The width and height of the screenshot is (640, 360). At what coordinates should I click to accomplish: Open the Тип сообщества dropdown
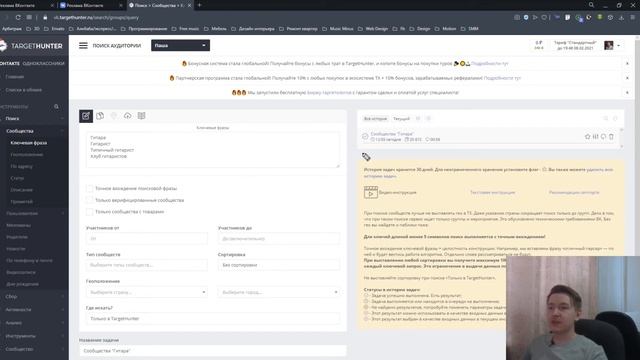pyautogui.click(x=147, y=265)
